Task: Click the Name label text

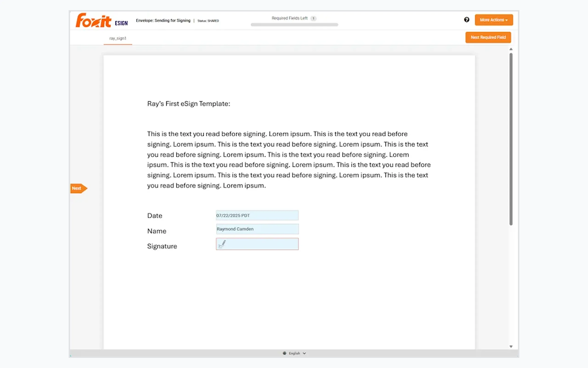Action: point(157,231)
